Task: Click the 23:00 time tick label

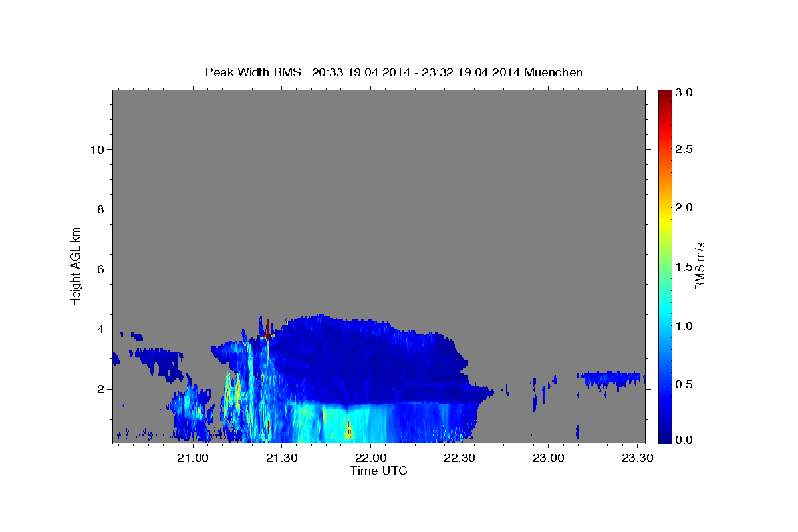Action: coord(549,458)
